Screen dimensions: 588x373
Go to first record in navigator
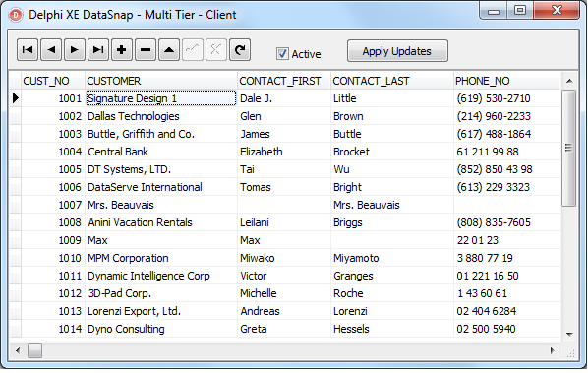28,50
